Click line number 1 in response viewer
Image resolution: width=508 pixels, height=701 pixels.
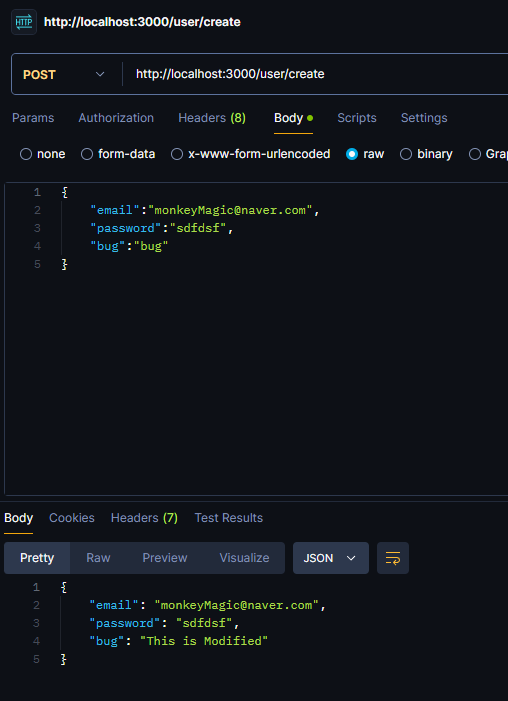[37, 587]
